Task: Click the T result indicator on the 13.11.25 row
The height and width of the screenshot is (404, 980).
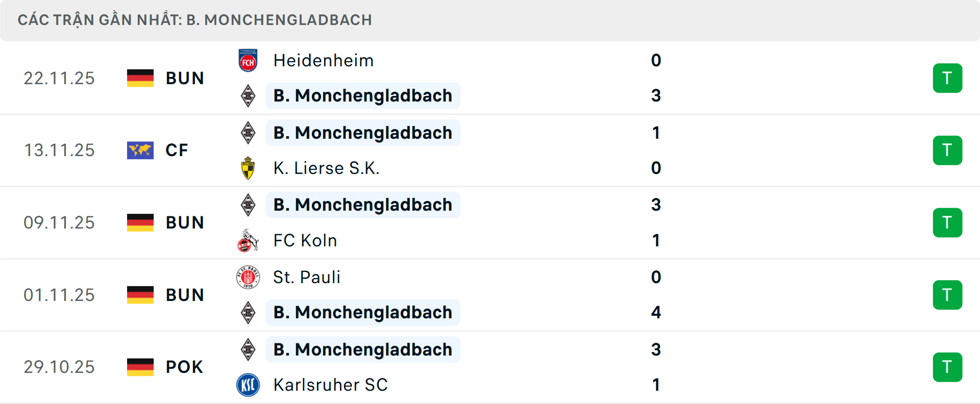Action: [948, 150]
